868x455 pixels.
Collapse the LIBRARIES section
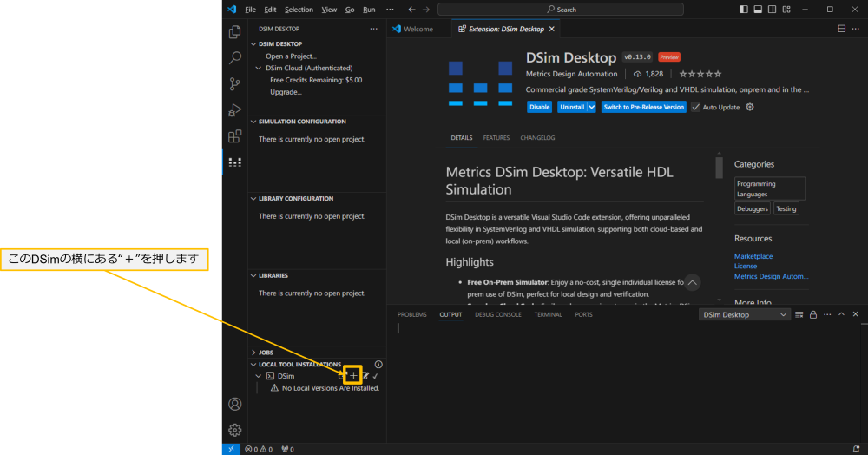(x=253, y=275)
